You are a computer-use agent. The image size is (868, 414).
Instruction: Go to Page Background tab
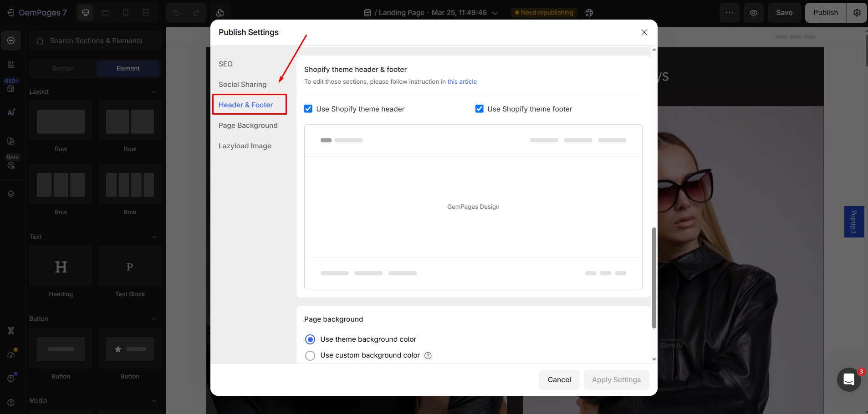tap(248, 125)
